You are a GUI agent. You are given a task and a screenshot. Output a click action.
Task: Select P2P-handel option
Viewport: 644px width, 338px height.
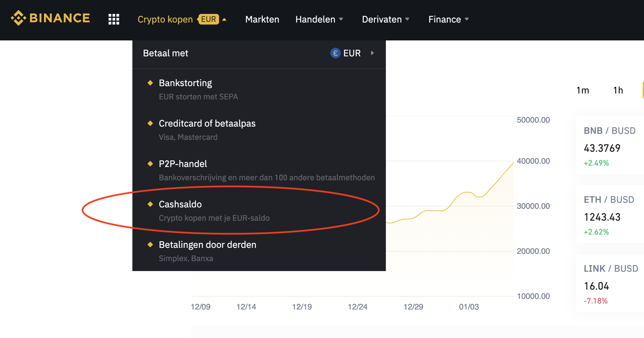click(x=259, y=170)
